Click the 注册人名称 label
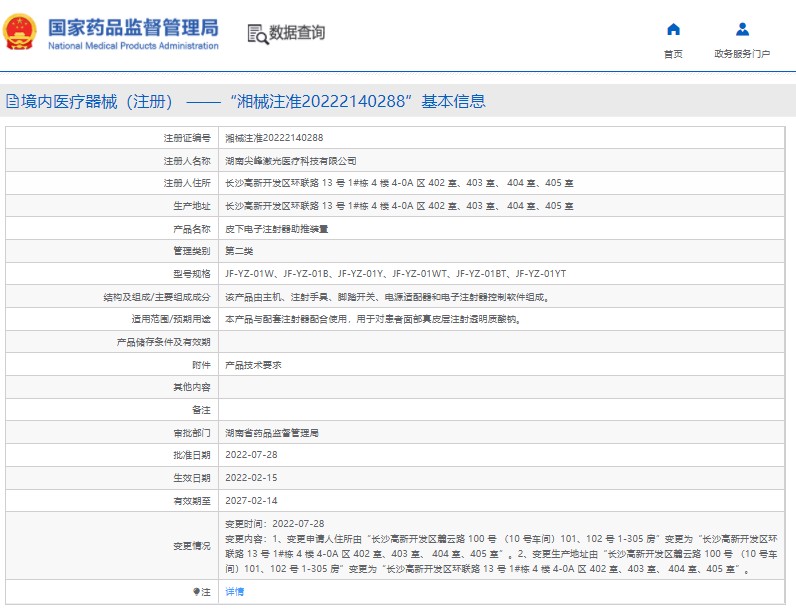The height and width of the screenshot is (613, 796). pyautogui.click(x=187, y=161)
